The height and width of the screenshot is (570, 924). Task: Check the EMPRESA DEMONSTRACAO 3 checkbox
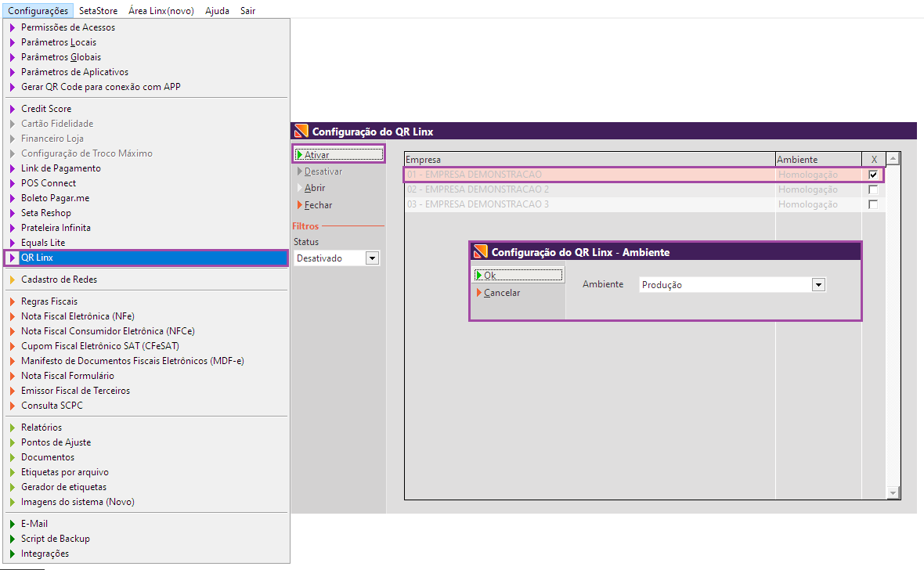(873, 204)
